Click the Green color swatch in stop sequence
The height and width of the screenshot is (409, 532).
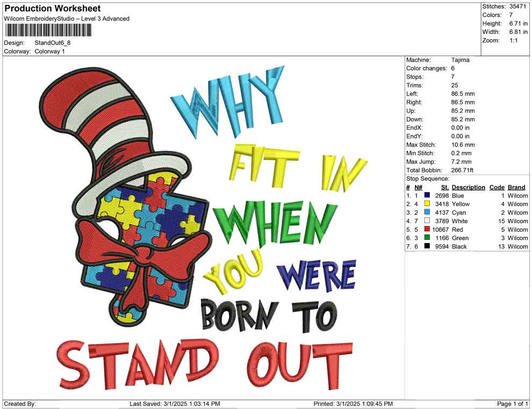pos(427,238)
